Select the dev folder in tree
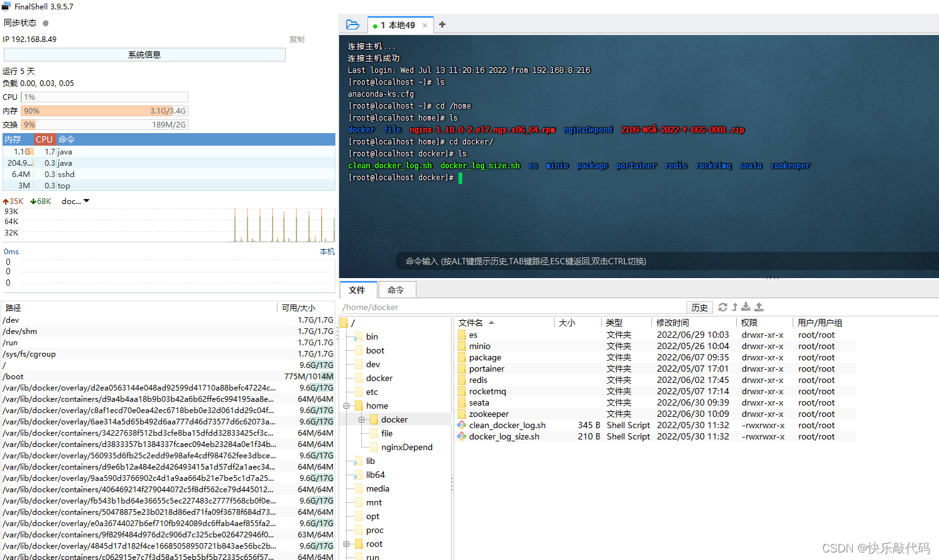 point(373,364)
